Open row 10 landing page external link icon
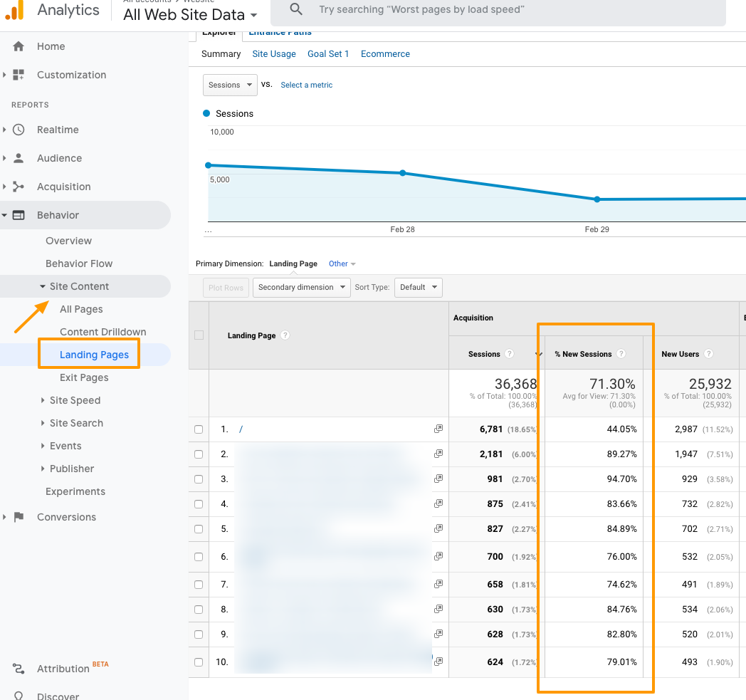The height and width of the screenshot is (700, 746). [x=438, y=662]
